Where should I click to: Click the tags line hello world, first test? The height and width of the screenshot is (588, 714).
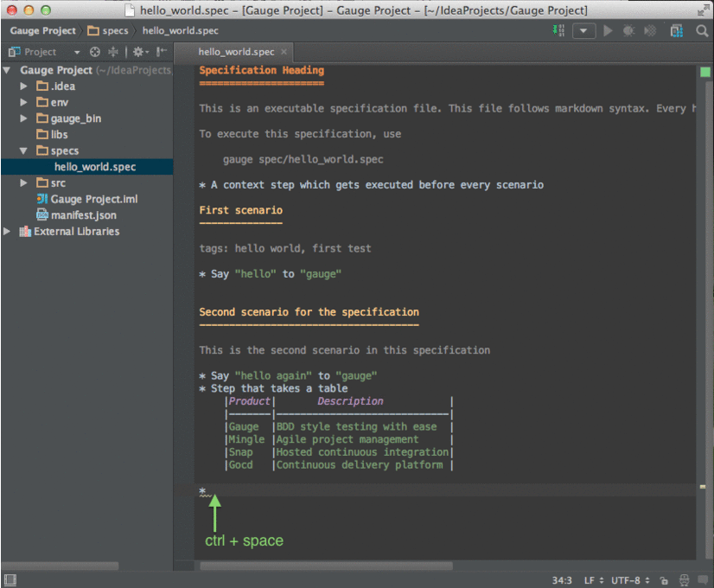[285, 248]
